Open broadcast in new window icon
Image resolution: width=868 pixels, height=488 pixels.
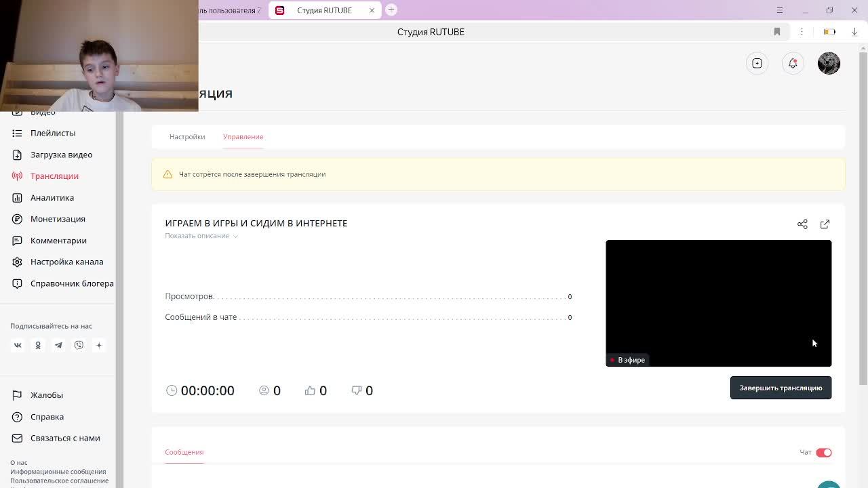click(825, 224)
